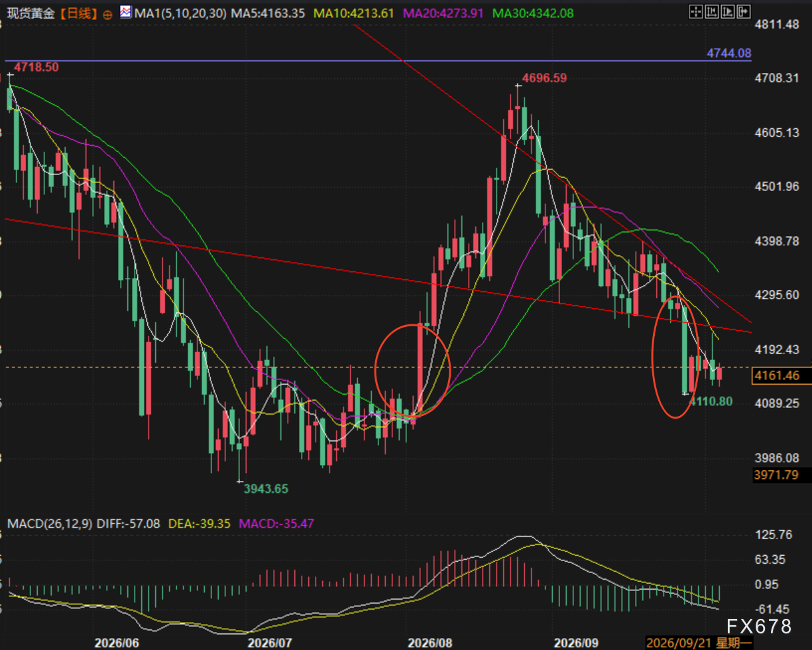Click the DIFF:-57.08 reading
This screenshot has width=812, height=650.
pyautogui.click(x=128, y=524)
